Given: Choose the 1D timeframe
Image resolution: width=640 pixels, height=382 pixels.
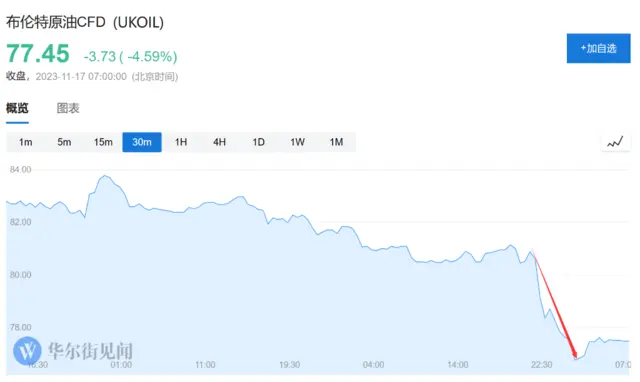Looking at the screenshot, I should [x=258, y=142].
